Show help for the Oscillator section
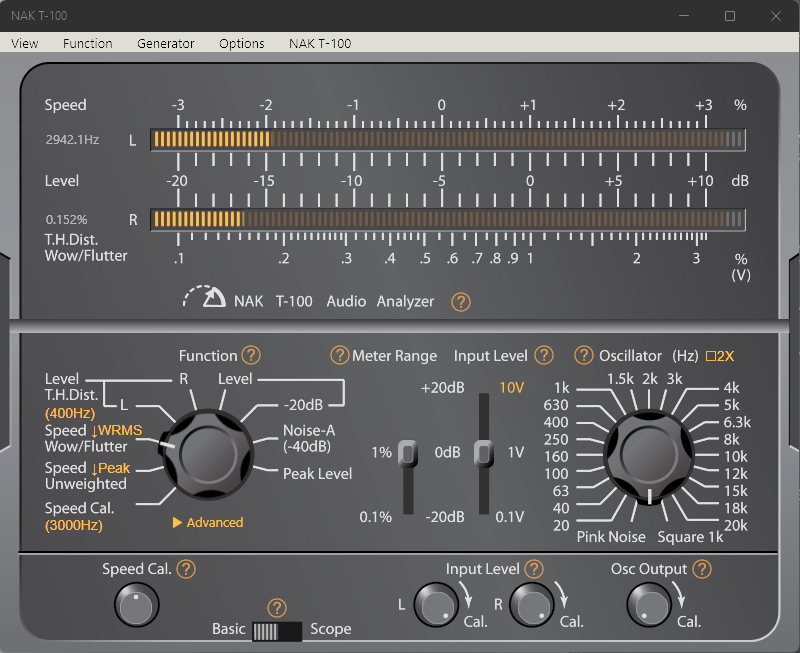Screen dimensions: 800x653 click(x=584, y=355)
